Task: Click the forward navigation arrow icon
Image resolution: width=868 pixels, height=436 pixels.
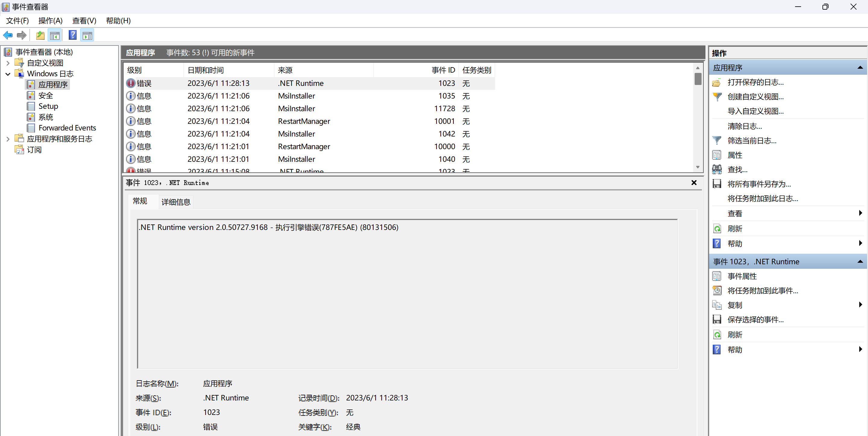Action: coord(21,36)
